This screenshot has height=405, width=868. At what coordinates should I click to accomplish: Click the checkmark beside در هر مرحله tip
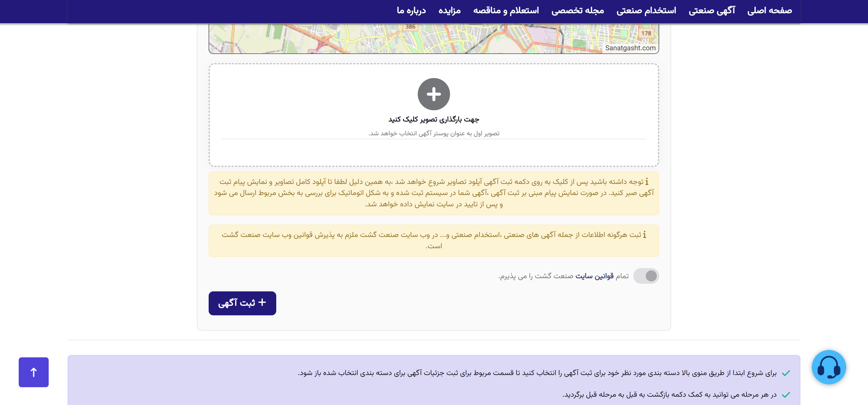[786, 395]
